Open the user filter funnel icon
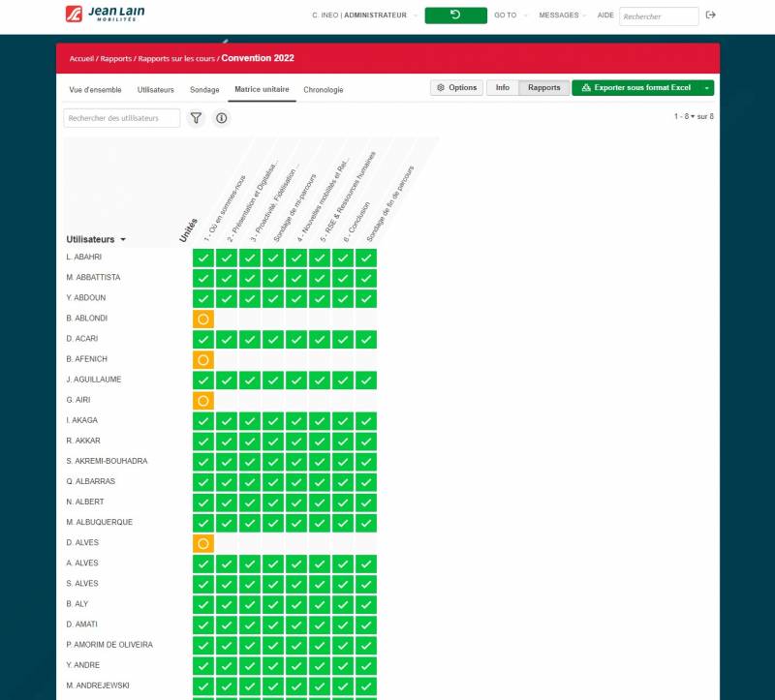The height and width of the screenshot is (700, 775). (196, 118)
